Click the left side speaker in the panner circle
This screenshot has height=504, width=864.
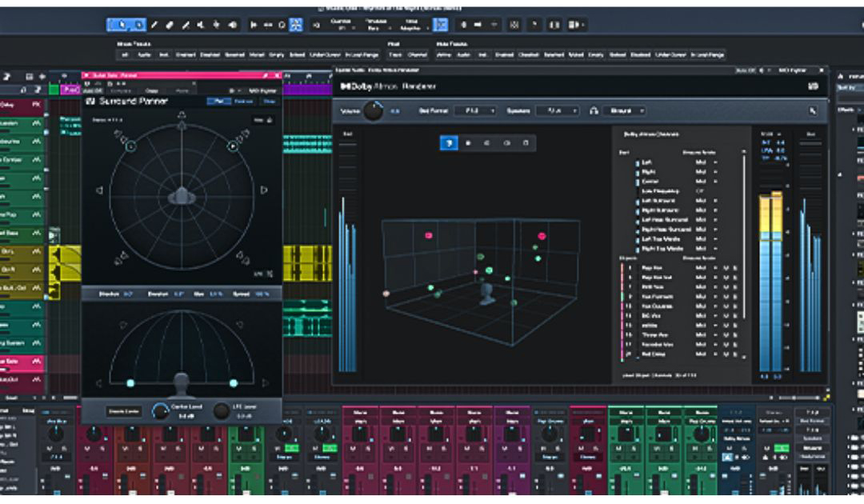100,190
